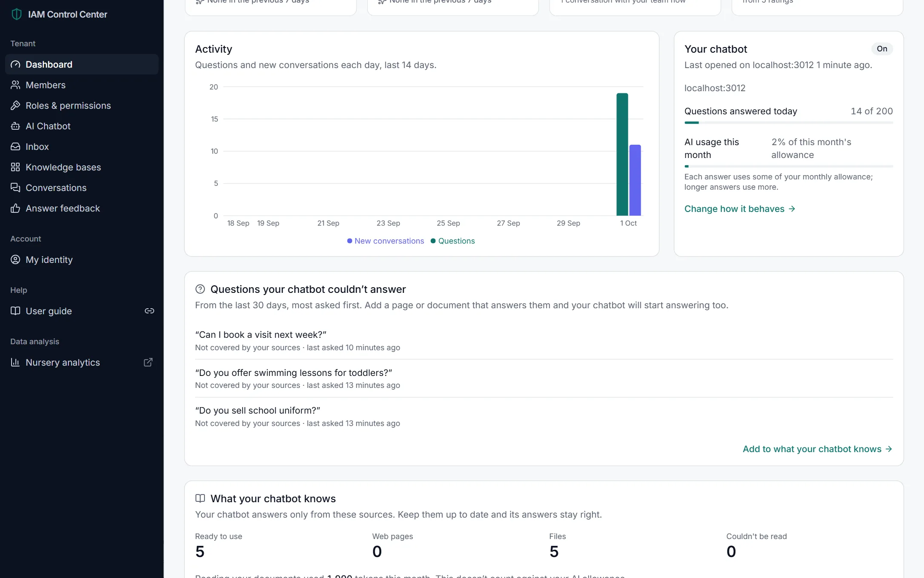Click the Questions answered today progress bar

[x=789, y=123]
